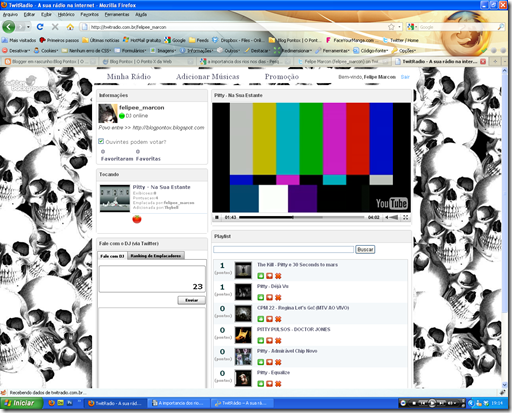The height and width of the screenshot is (413, 512).
Task: Open the Arquivo menu
Action: point(10,14)
